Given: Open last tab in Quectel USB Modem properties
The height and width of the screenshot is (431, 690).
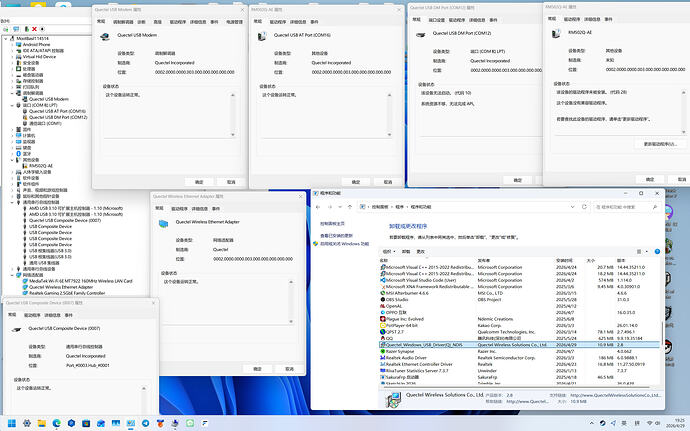Looking at the screenshot, I should (235, 22).
